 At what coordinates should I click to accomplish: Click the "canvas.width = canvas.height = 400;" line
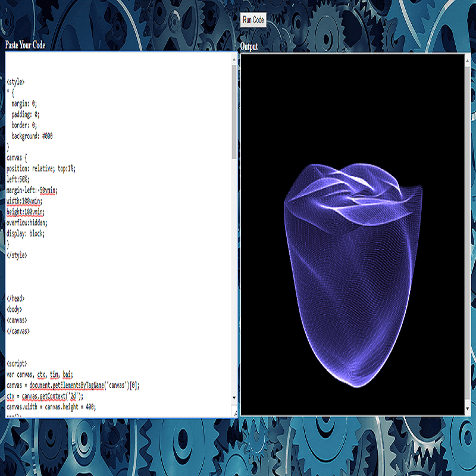click(x=51, y=407)
